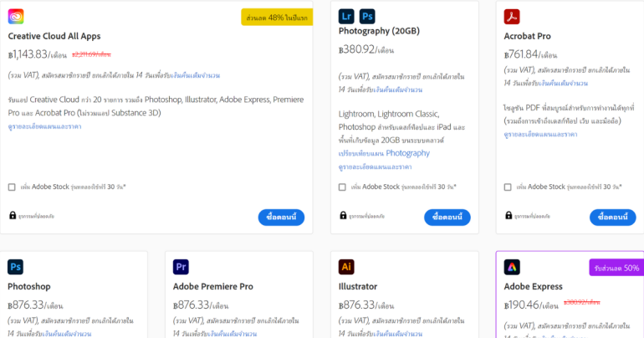The width and height of the screenshot is (644, 338).
Task: Open refund link in Illustrator card
Action: pyautogui.click(x=397, y=334)
